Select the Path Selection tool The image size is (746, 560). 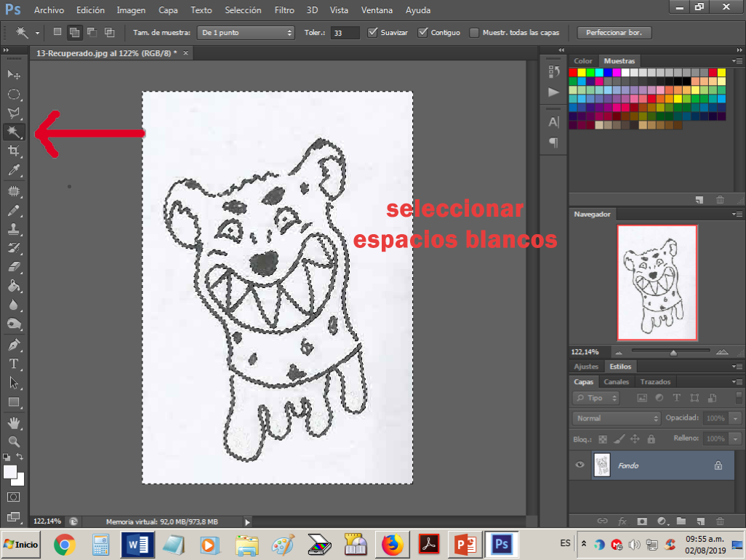pyautogui.click(x=14, y=383)
